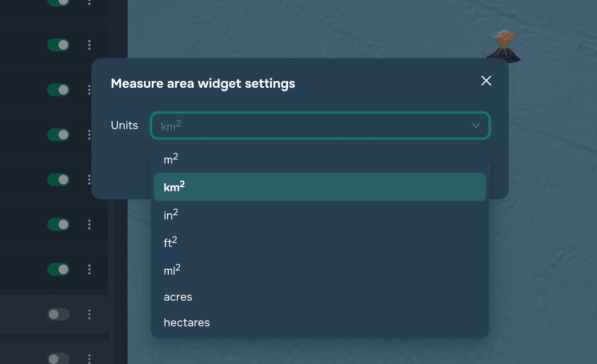Open the three-dot menu beside the fifth fully visible enabled toggle

pos(89,225)
